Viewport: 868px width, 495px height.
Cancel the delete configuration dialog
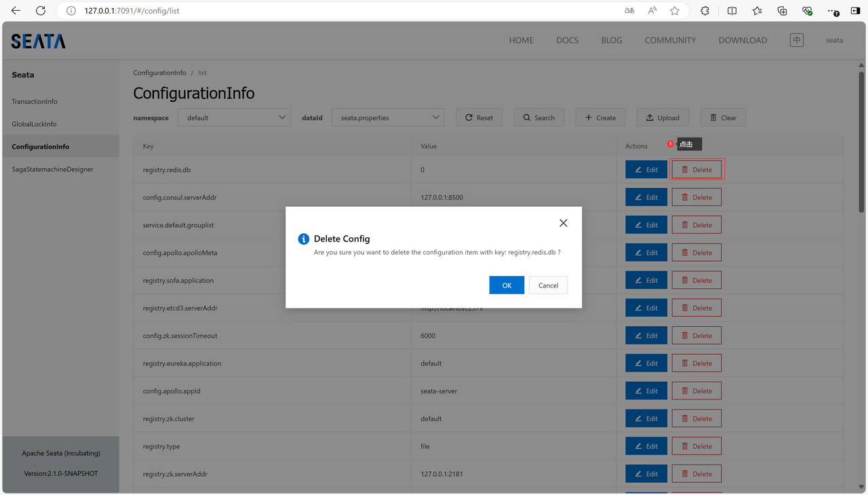click(548, 285)
